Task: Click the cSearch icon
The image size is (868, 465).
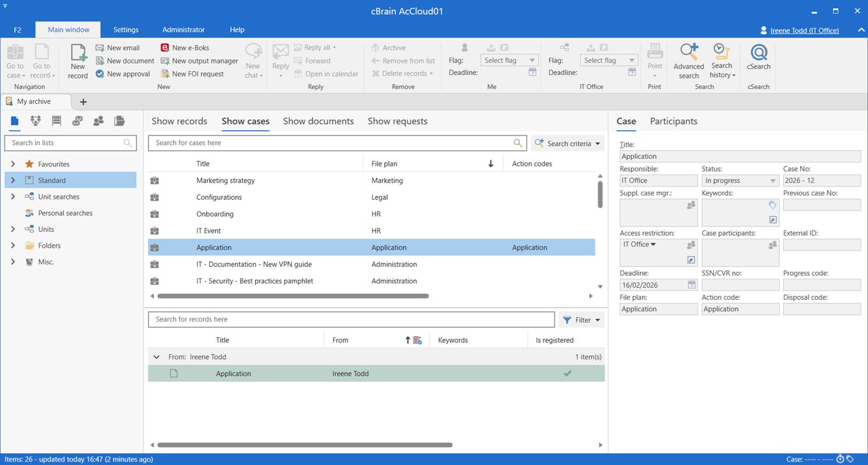Action: tap(759, 54)
